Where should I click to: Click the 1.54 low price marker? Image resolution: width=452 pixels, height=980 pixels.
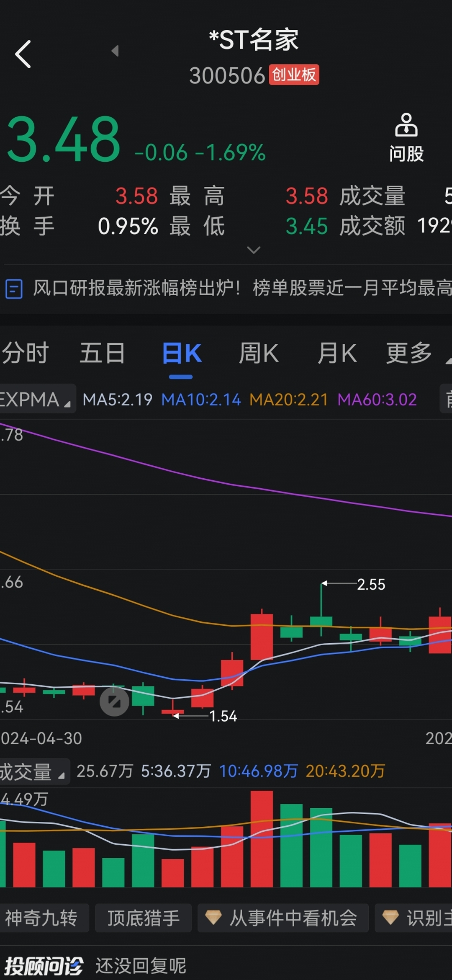point(223,716)
